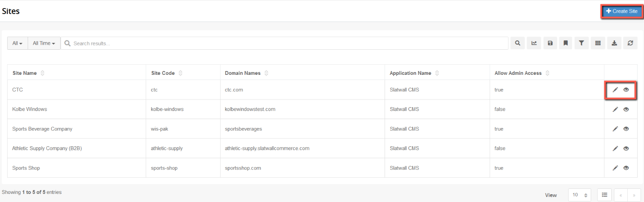The width and height of the screenshot is (644, 202).
Task: Select the CTC site name cell
Action: (77, 90)
